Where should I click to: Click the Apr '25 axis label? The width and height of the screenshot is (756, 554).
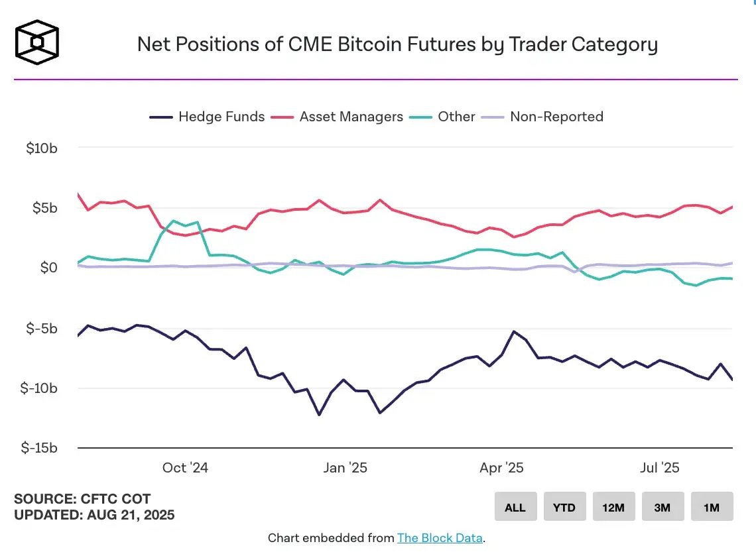click(x=501, y=468)
